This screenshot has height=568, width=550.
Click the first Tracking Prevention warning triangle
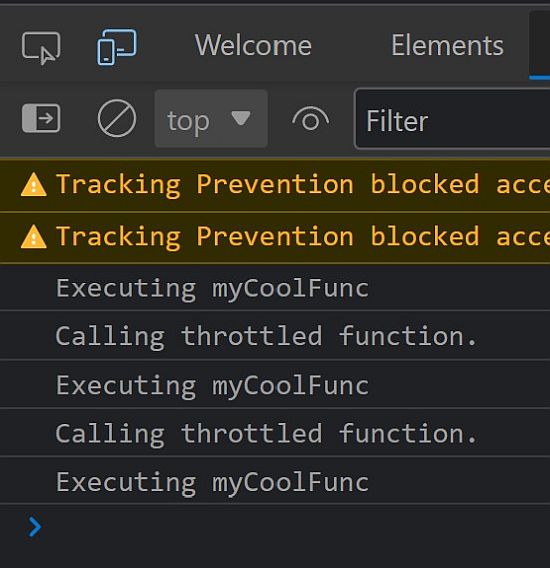pyautogui.click(x=34, y=185)
